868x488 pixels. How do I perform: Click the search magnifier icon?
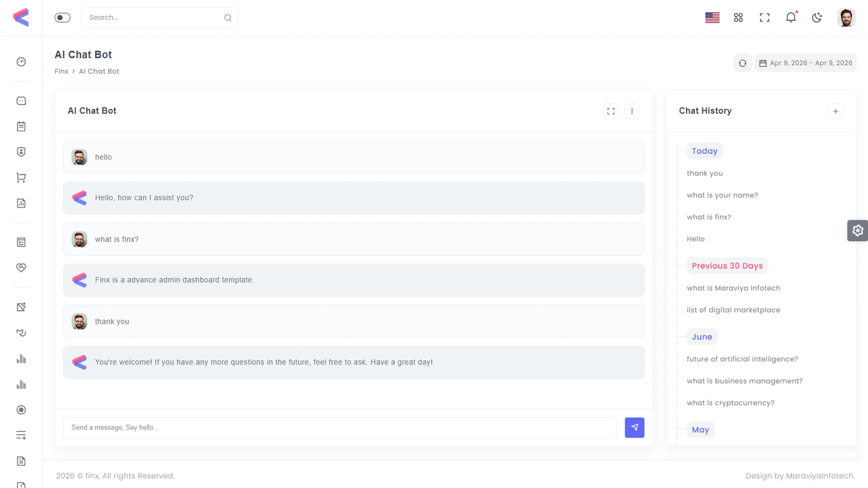[x=228, y=18]
